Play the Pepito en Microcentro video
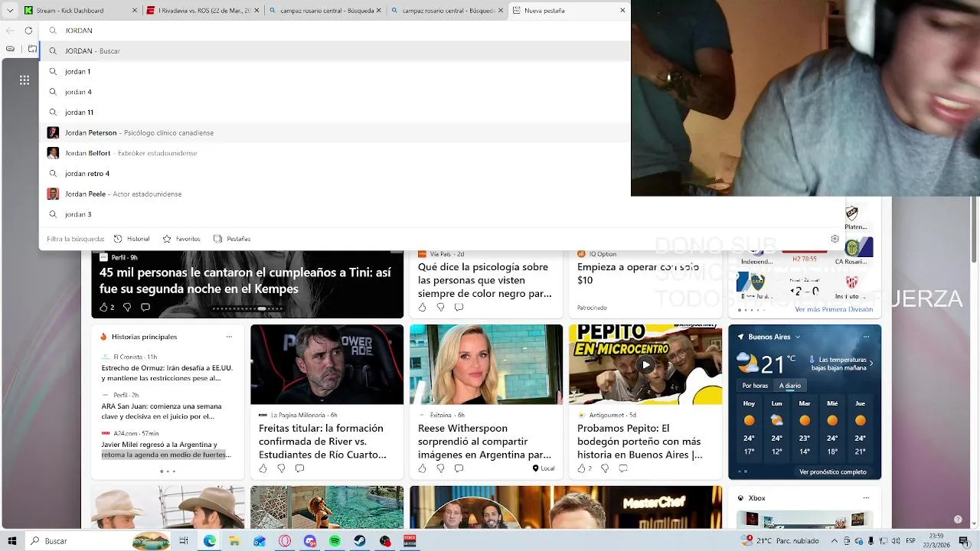Screen dimensions: 980x551 pos(645,365)
